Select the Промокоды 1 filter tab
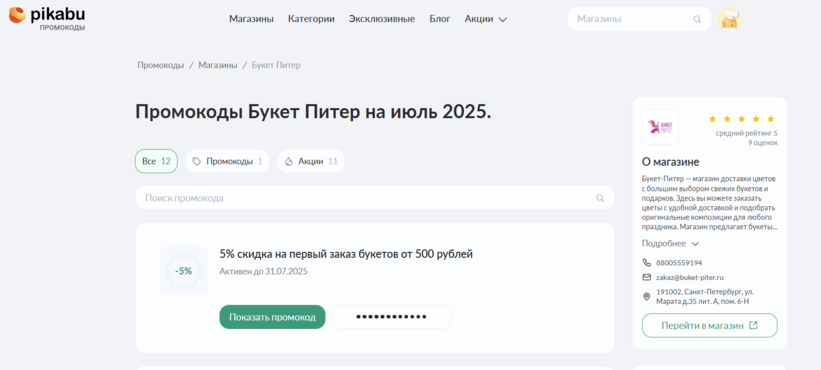The width and height of the screenshot is (821, 370). [x=227, y=161]
